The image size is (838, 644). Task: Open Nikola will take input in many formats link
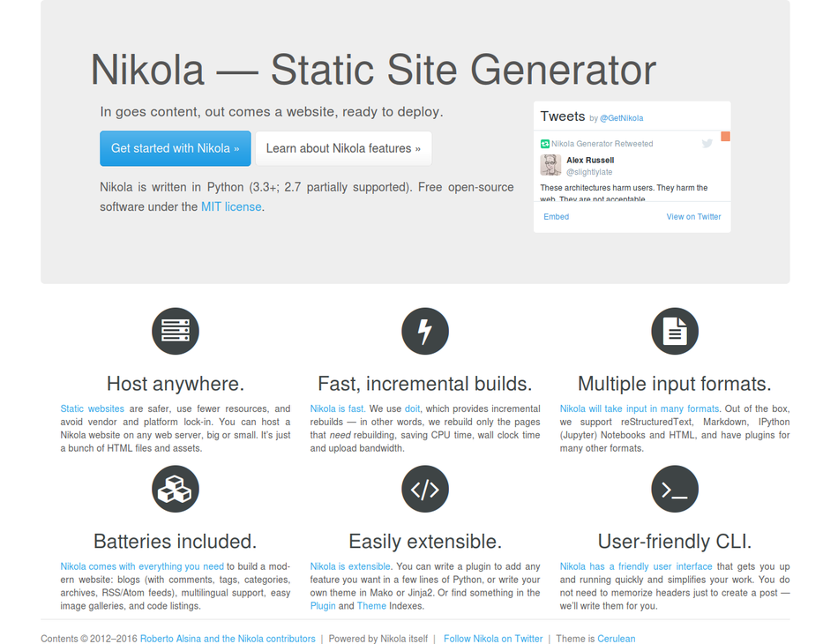[x=640, y=408]
